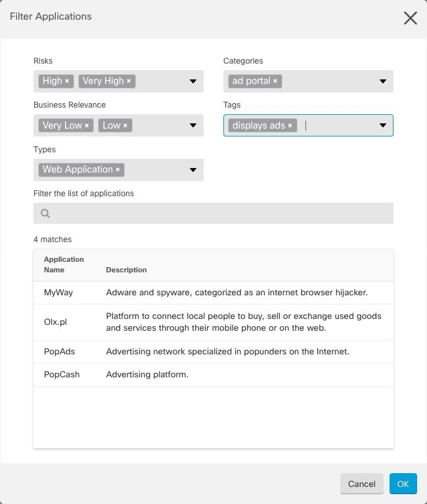Select the MyWay application row
This screenshot has width=427, height=504.
(213, 293)
